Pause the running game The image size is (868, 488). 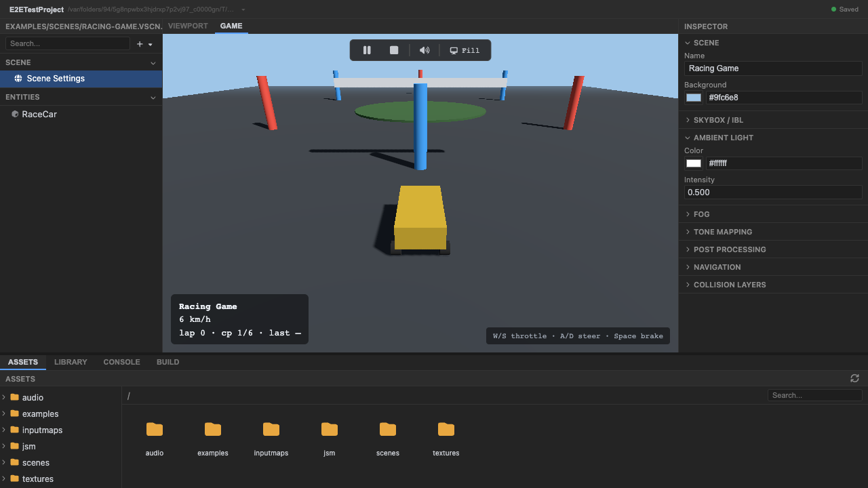pos(367,50)
